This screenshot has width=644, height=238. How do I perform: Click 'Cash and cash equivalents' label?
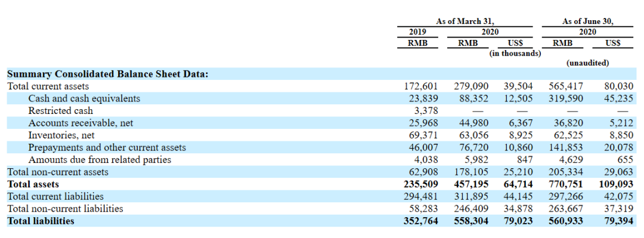84,98
